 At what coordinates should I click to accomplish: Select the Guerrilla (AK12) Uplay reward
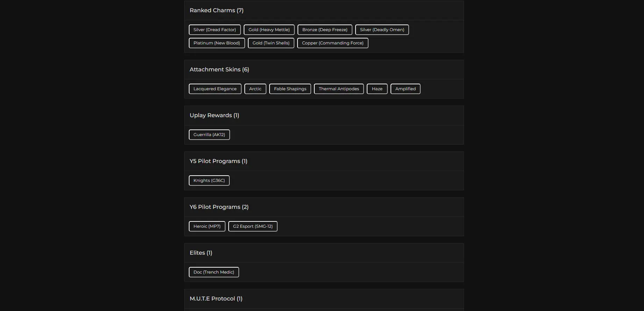click(209, 135)
